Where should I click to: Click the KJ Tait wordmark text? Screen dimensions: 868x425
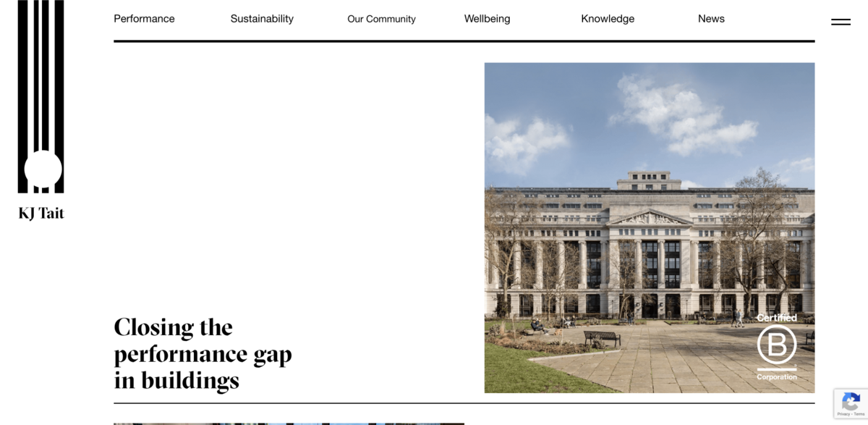[41, 214]
